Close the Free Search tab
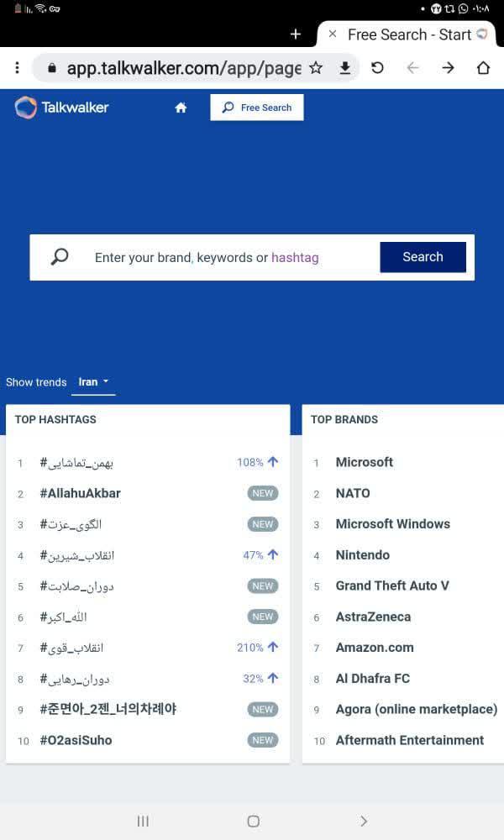Viewport: 504px width, 840px height. click(333, 34)
